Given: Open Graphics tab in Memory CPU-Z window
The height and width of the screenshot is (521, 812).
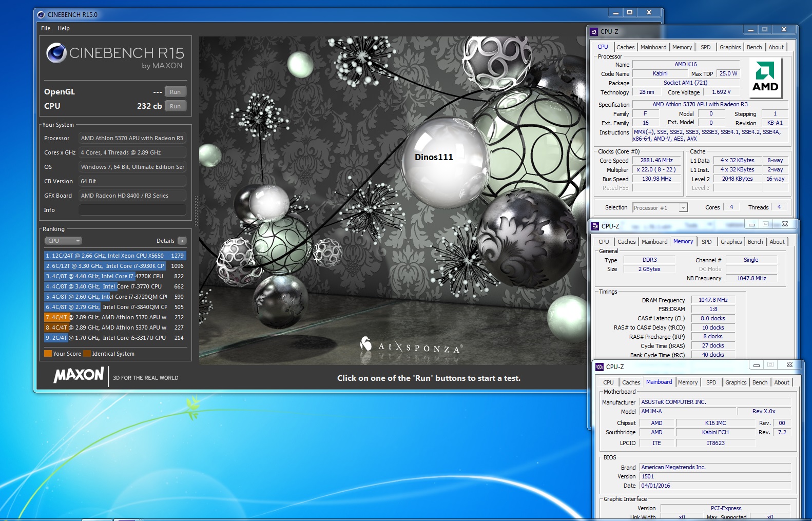Looking at the screenshot, I should tap(731, 242).
